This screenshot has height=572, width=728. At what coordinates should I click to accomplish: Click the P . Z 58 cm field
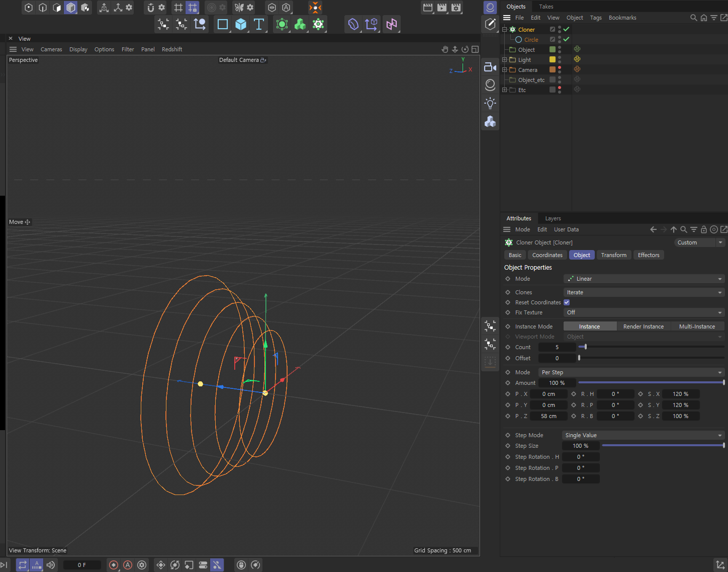point(549,416)
